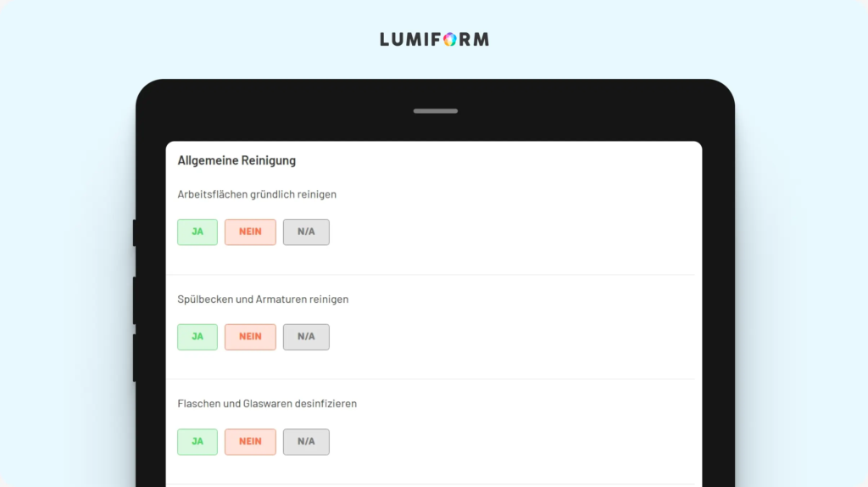The height and width of the screenshot is (487, 868).
Task: Click the colorful O in Lumiform logo
Action: click(450, 39)
